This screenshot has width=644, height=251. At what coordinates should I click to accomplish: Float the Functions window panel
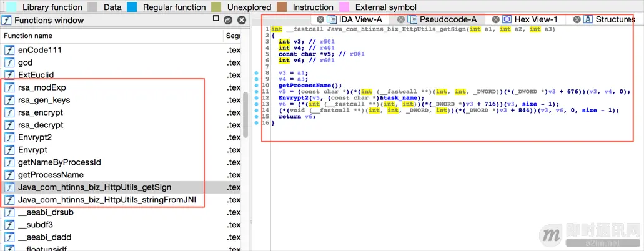228,20
